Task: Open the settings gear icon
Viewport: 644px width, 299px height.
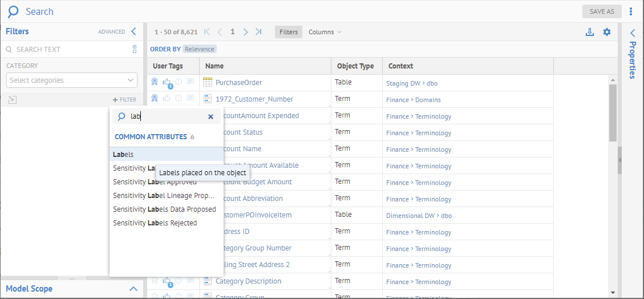Action: coord(607,32)
